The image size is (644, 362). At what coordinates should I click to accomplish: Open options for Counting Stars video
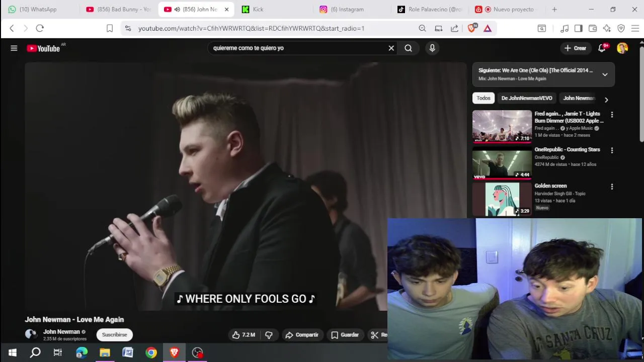(612, 150)
